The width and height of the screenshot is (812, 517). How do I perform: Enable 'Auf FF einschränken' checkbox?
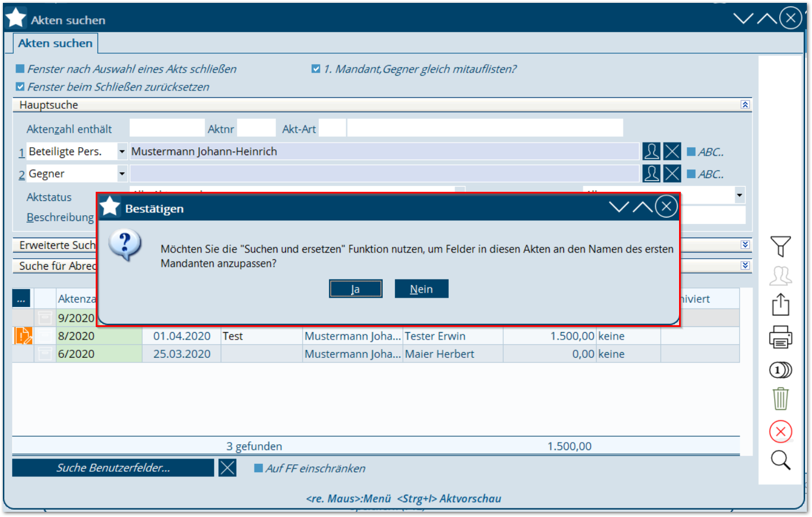click(258, 468)
